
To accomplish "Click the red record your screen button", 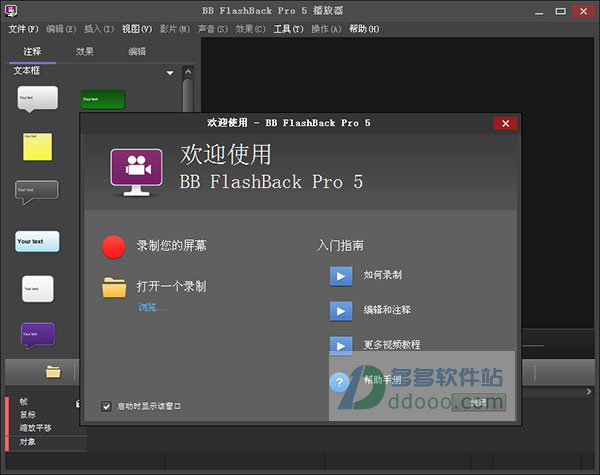I will [114, 247].
